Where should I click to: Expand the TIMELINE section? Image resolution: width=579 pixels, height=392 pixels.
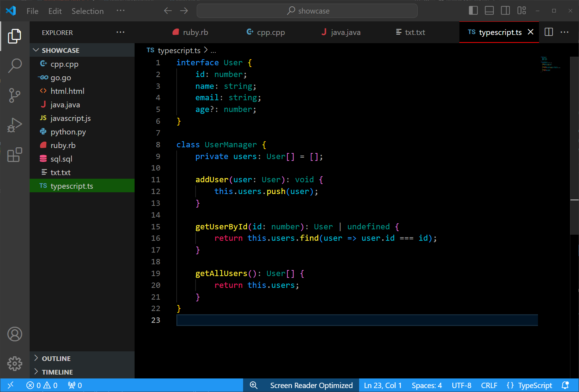[82, 372]
